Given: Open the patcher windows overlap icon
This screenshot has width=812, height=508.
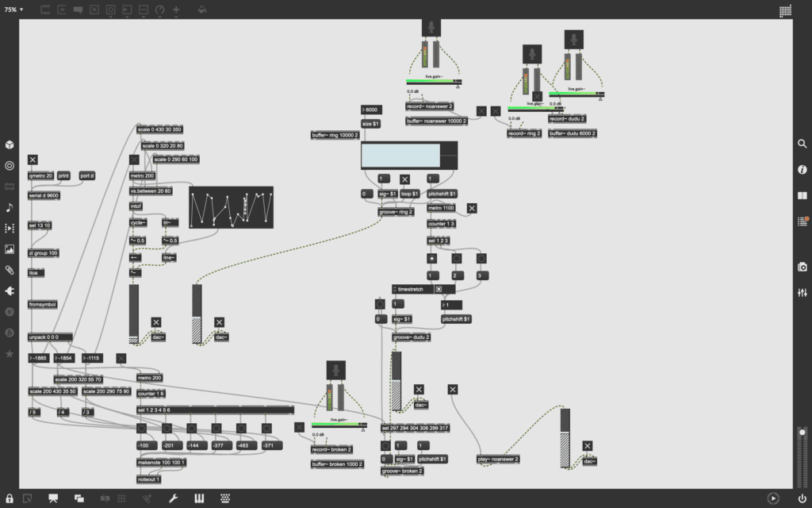Looking at the screenshot, I should tap(79, 498).
